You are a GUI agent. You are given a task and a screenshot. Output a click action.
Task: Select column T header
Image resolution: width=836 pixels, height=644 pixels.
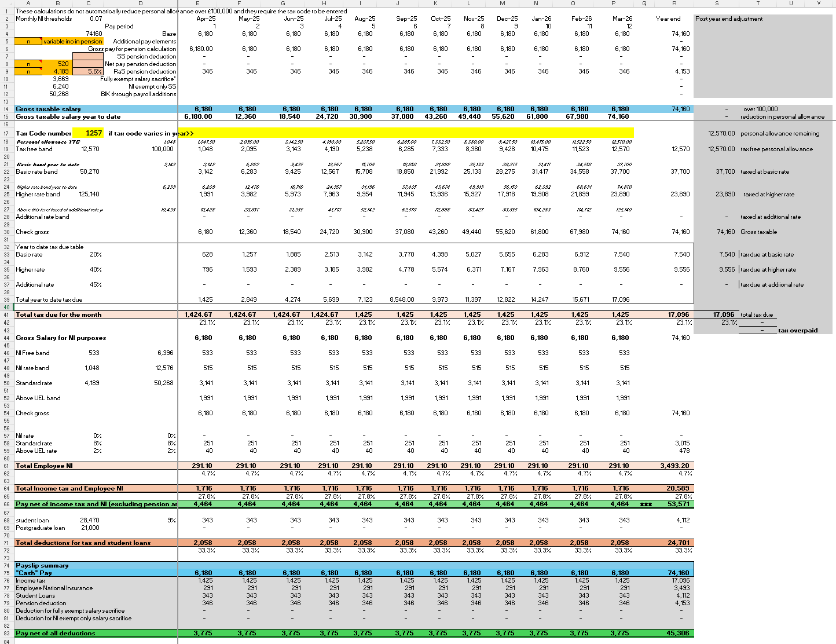click(758, 3)
